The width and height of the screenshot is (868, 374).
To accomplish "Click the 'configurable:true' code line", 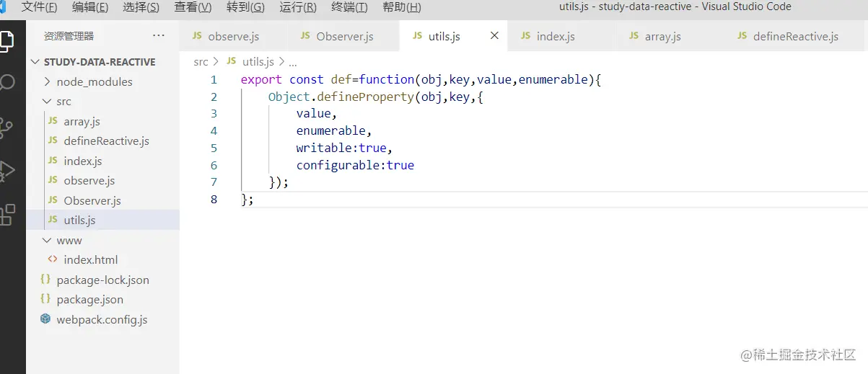I will pyautogui.click(x=355, y=165).
